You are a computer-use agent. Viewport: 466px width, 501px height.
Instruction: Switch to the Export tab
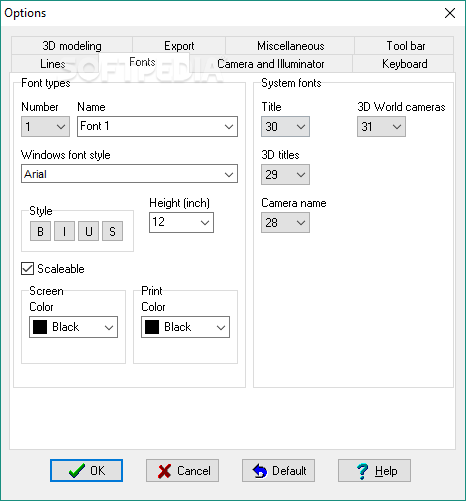pos(179,46)
